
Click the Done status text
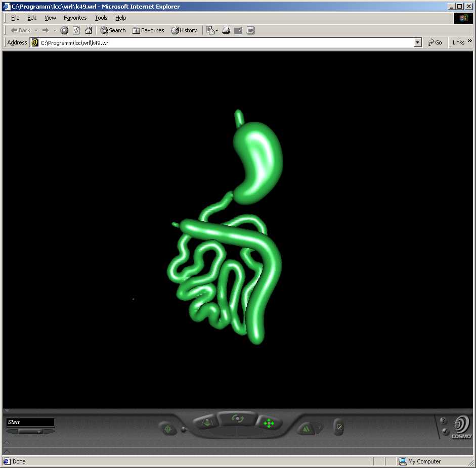point(19,461)
